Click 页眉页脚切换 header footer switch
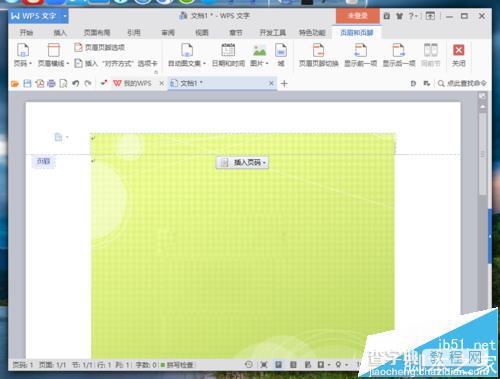 pyautogui.click(x=318, y=55)
